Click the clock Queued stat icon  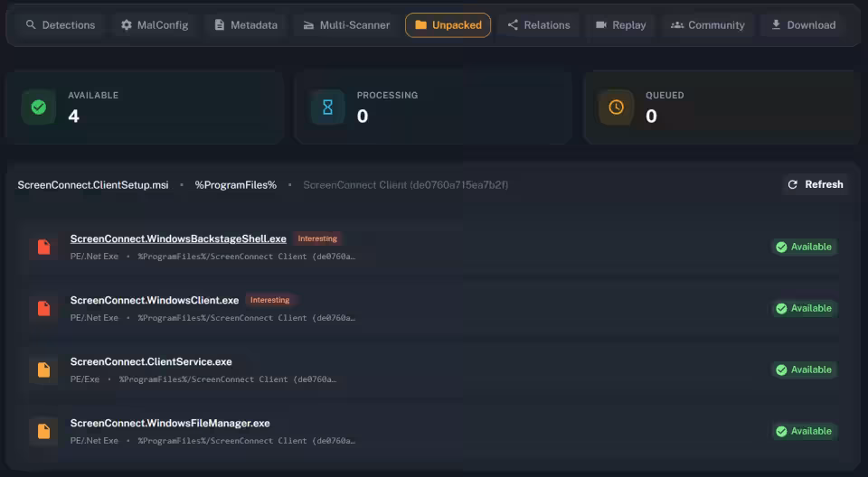pyautogui.click(x=616, y=108)
